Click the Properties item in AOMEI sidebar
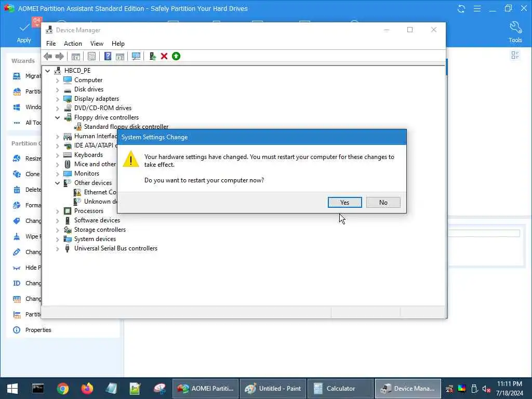The width and height of the screenshot is (532, 399). click(38, 330)
